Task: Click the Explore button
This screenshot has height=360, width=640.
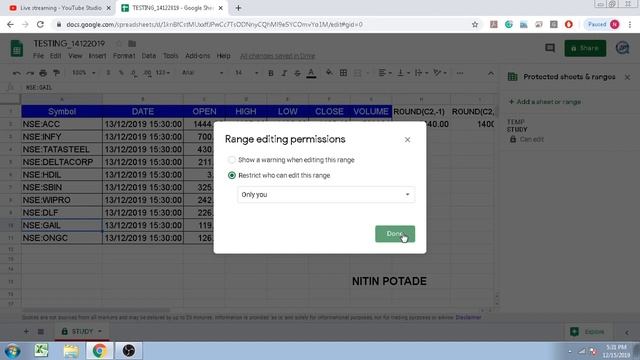Action: pos(587,331)
